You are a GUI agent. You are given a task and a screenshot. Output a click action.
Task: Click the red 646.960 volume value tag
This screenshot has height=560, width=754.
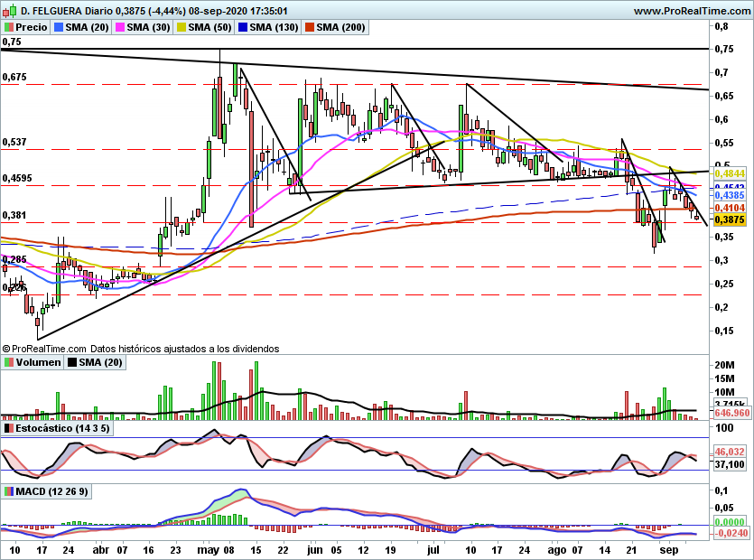732,413
